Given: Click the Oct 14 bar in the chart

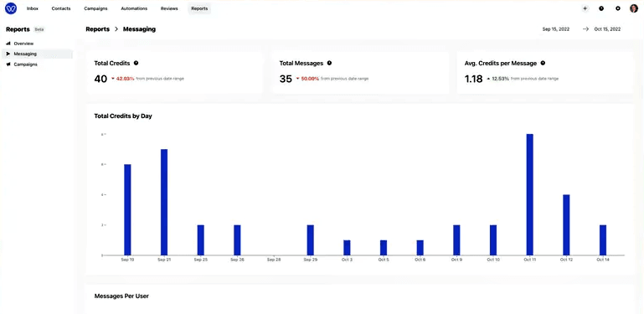Looking at the screenshot, I should [603, 240].
